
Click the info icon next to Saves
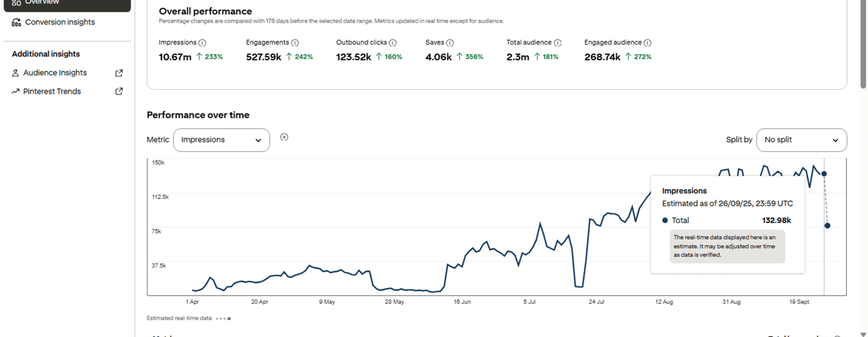coord(450,43)
